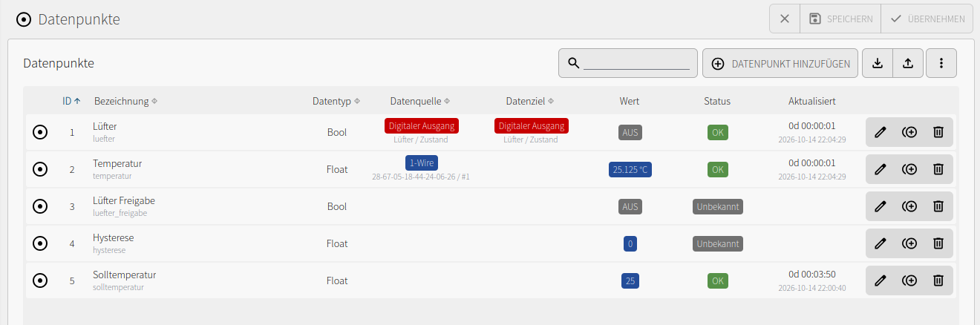Viewport: 980px width, 325px height.
Task: Sort table by Datentyp column
Action: point(336,101)
